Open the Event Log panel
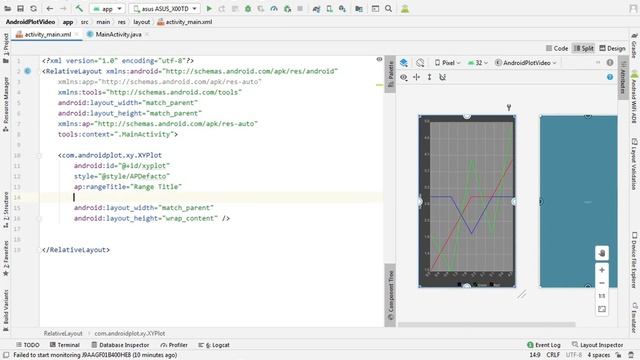The image size is (640, 360). click(544, 345)
